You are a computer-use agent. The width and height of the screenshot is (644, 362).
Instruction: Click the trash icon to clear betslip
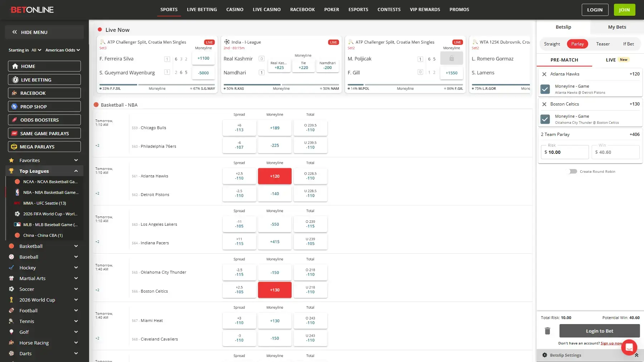pyautogui.click(x=547, y=331)
